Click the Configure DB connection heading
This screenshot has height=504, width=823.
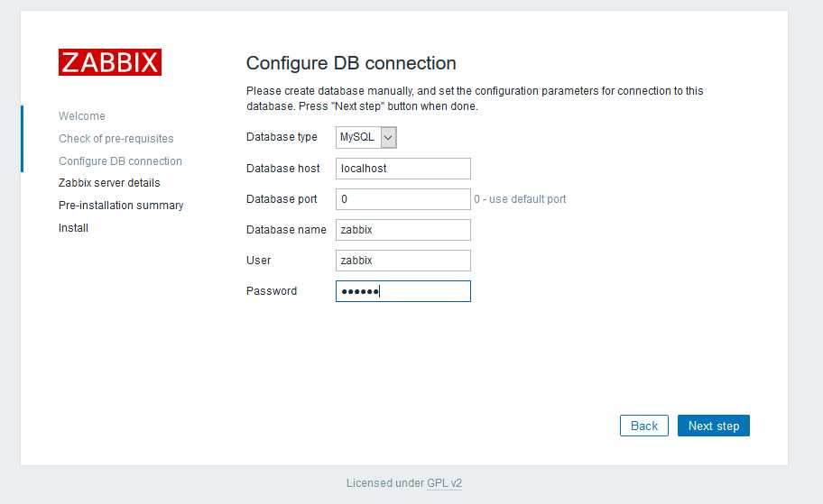tap(351, 63)
